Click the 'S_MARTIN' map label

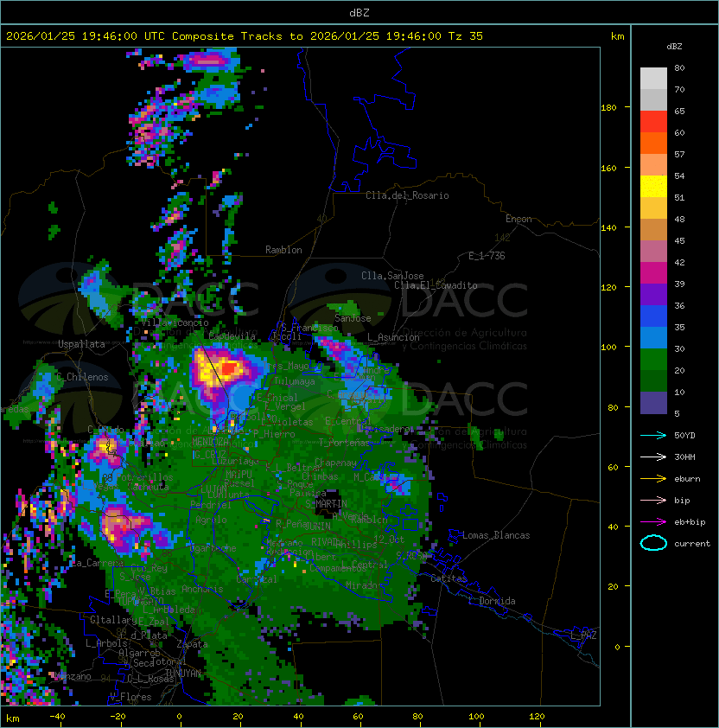[326, 504]
